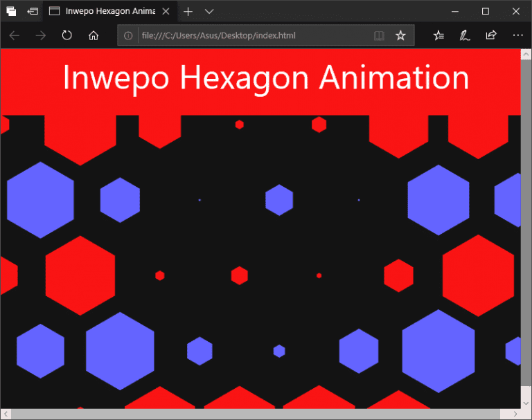Show site information icon in address bar

128,35
